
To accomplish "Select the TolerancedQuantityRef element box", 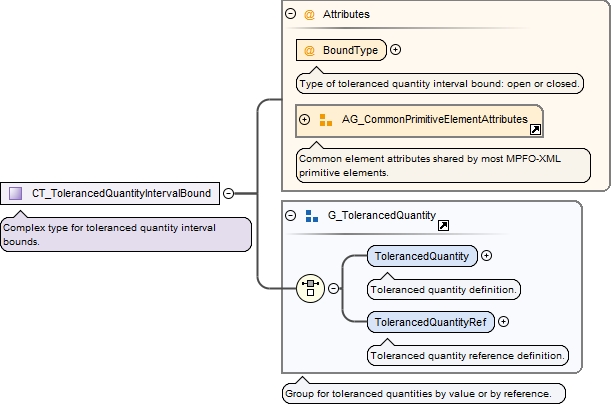I will [x=431, y=322].
